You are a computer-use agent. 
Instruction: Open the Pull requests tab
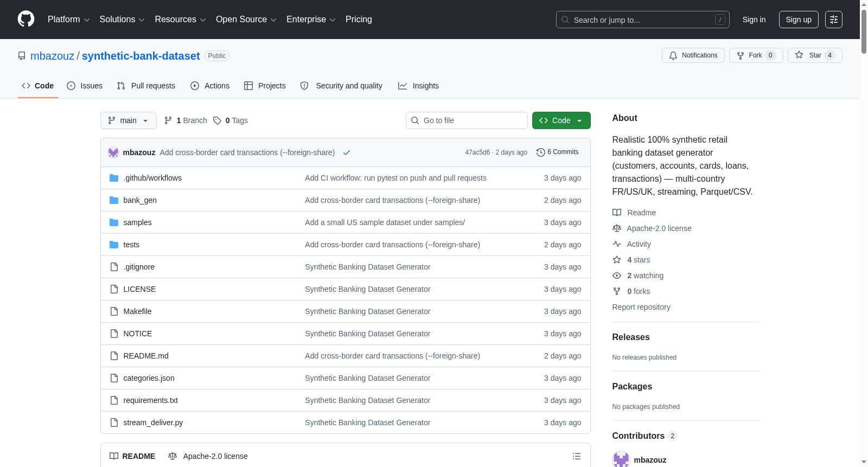pos(146,86)
